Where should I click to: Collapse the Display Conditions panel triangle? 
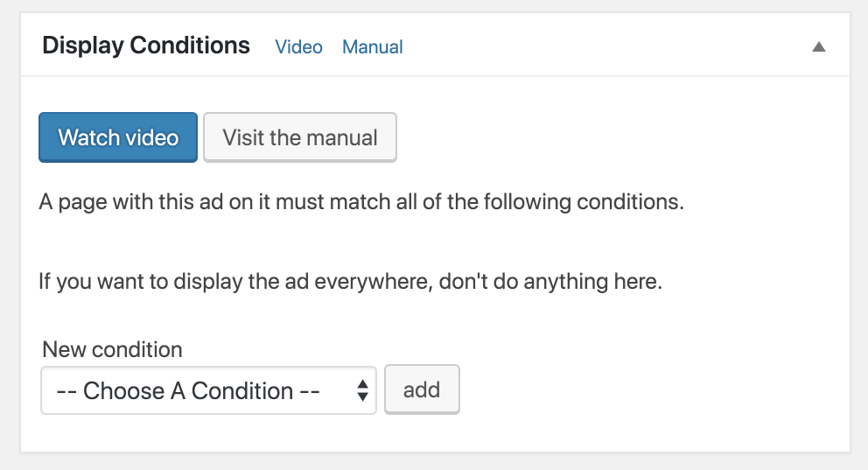[818, 47]
